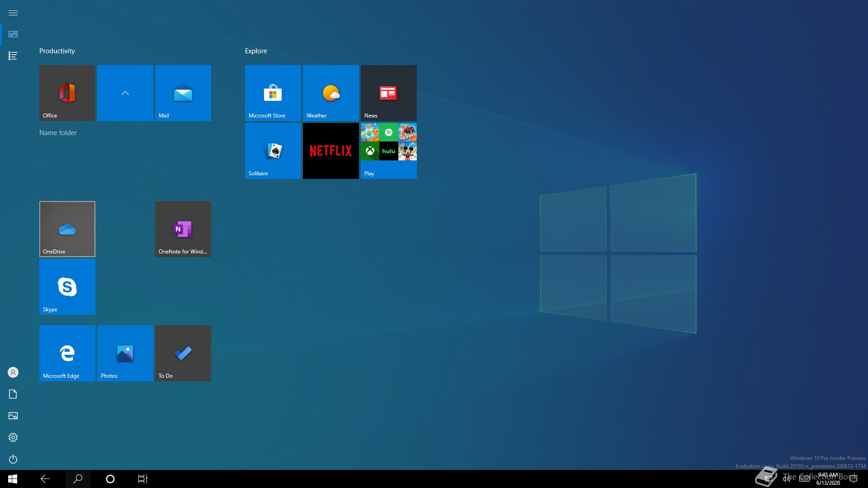Open the Weather tile

click(x=331, y=93)
